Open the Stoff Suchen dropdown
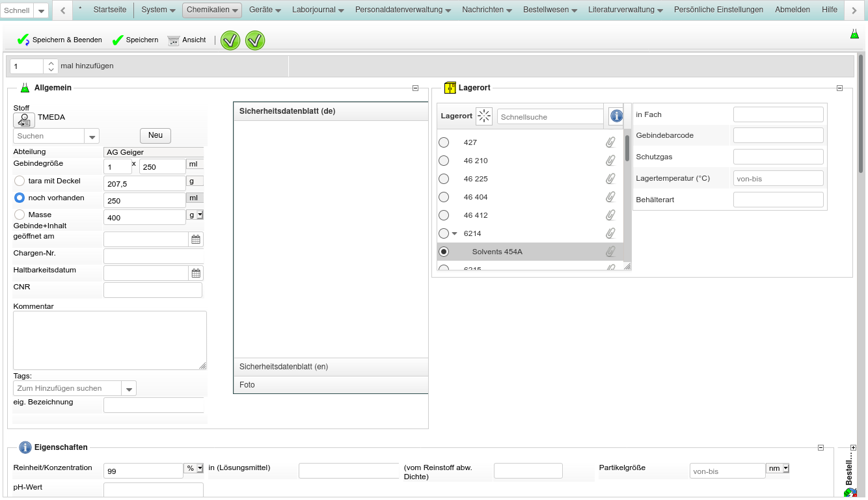 [x=92, y=137]
